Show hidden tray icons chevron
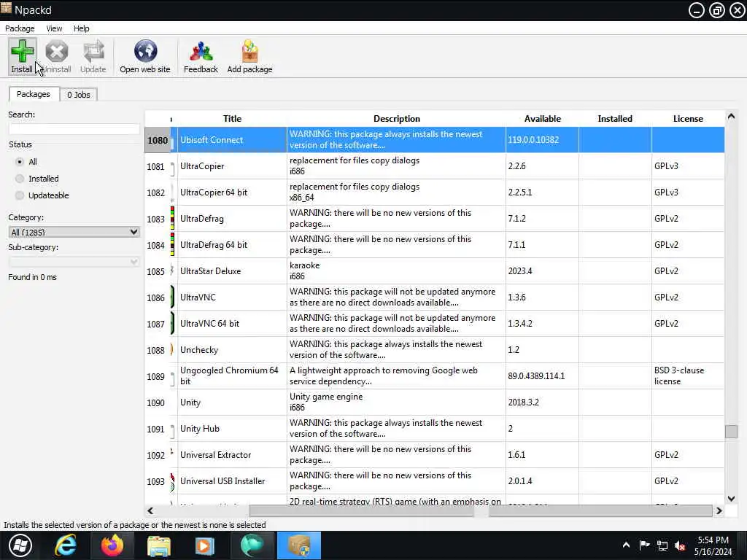This screenshot has width=747, height=560. coord(626,545)
